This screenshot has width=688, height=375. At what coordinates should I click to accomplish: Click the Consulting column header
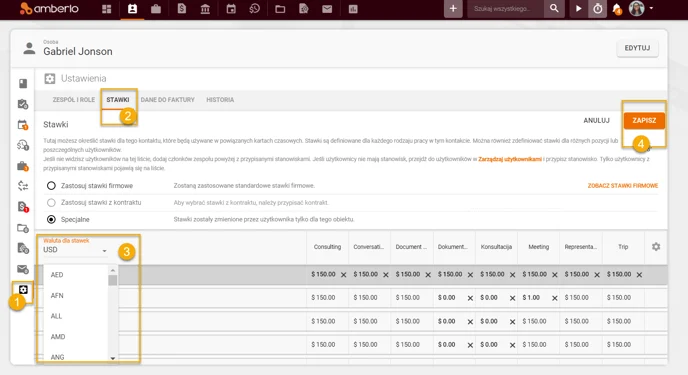click(x=327, y=246)
